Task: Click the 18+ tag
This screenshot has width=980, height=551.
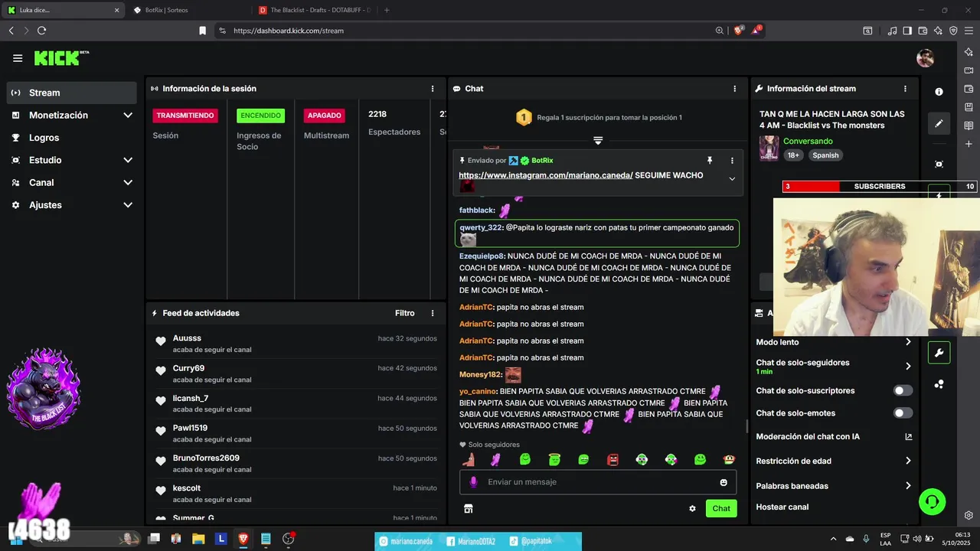Action: pos(793,155)
